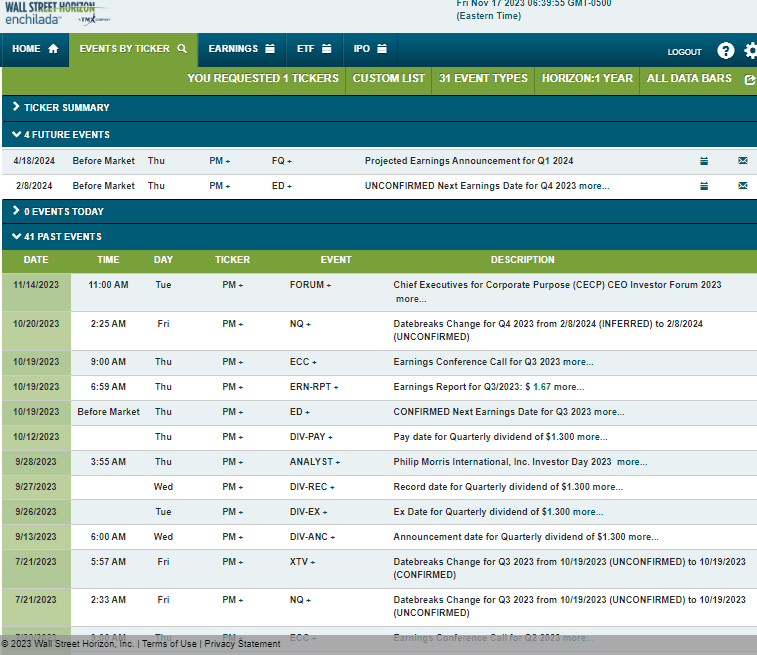Open NQ event dropdown in 10/20/2023 row
Viewport: 757px width, 655px height.
click(x=300, y=324)
